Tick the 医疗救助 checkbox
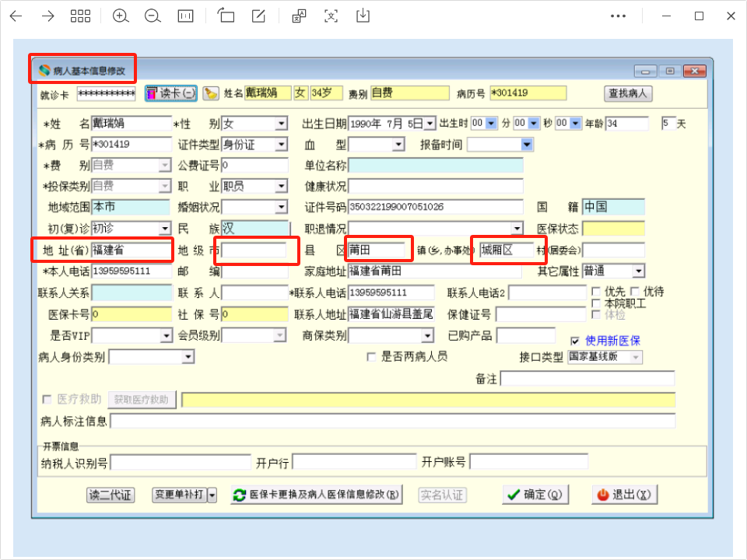 click(x=47, y=400)
